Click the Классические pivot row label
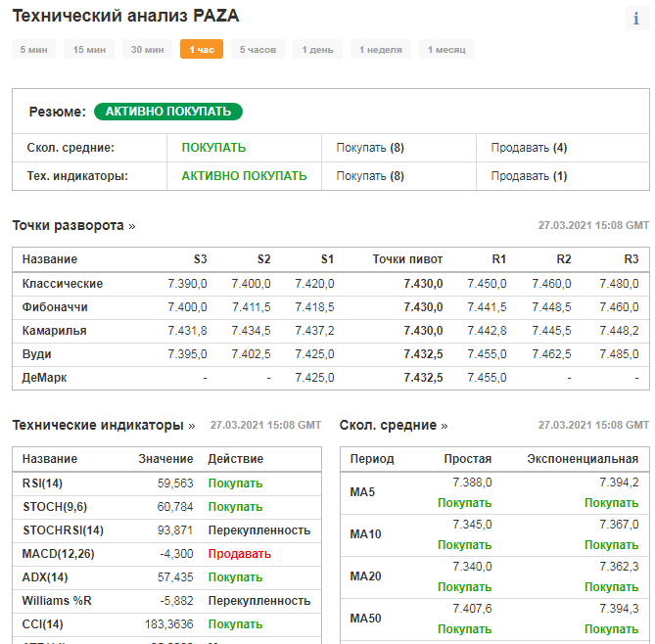This screenshot has width=655, height=644. click(x=62, y=284)
